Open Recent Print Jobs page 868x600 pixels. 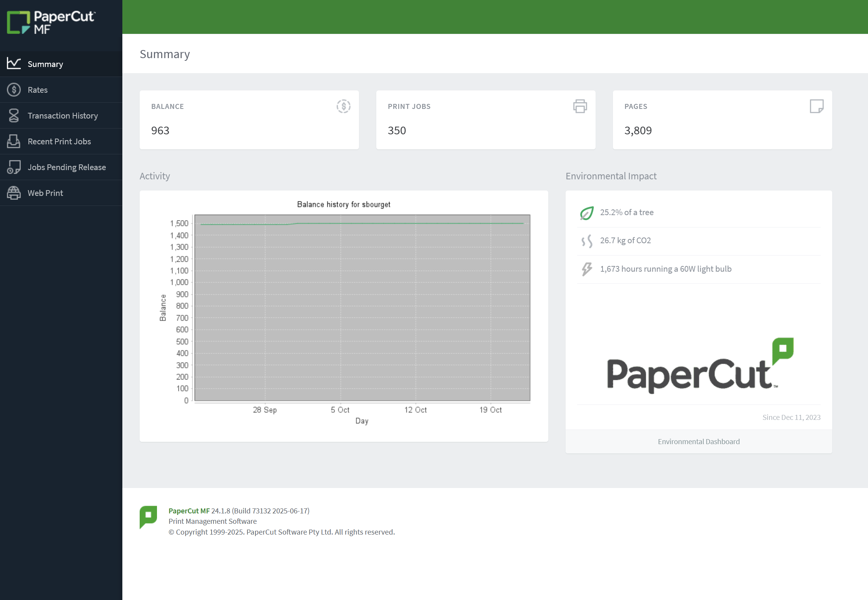pyautogui.click(x=59, y=141)
